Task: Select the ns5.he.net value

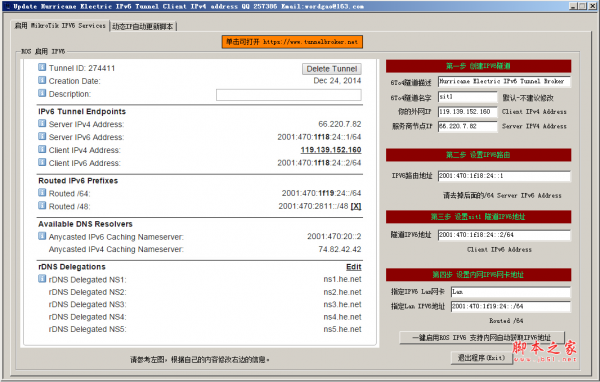Action: 342,329
